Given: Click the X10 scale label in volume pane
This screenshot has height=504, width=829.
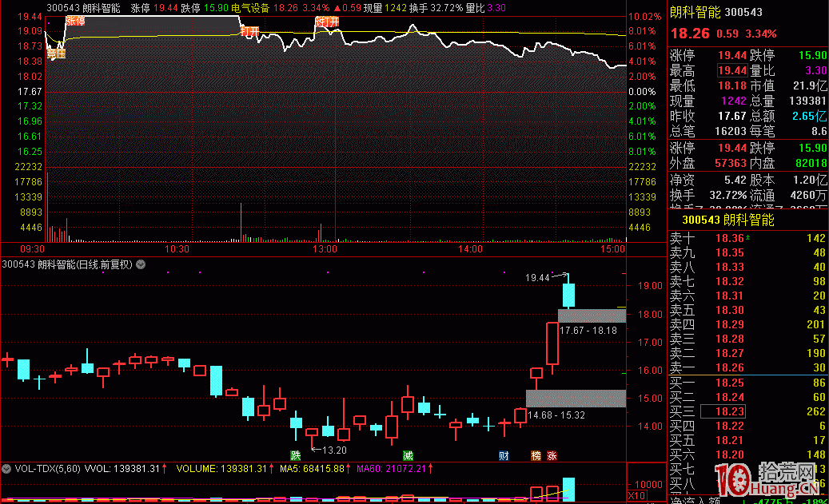Looking at the screenshot, I should click(636, 495).
